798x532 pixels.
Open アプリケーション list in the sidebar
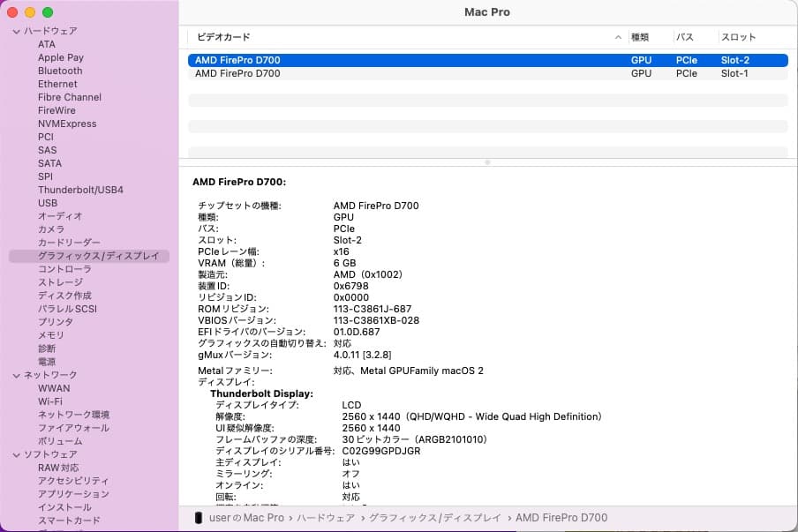tap(73, 494)
